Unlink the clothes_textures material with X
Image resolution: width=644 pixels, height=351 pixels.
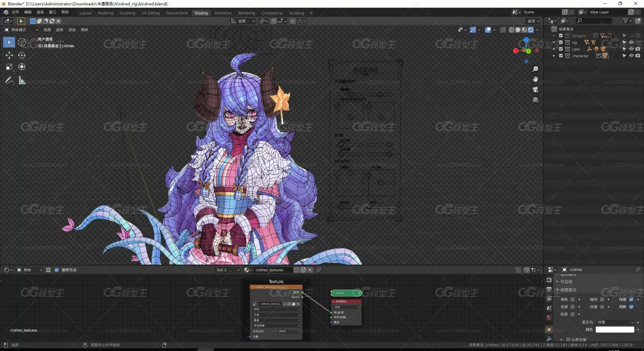click(x=310, y=270)
